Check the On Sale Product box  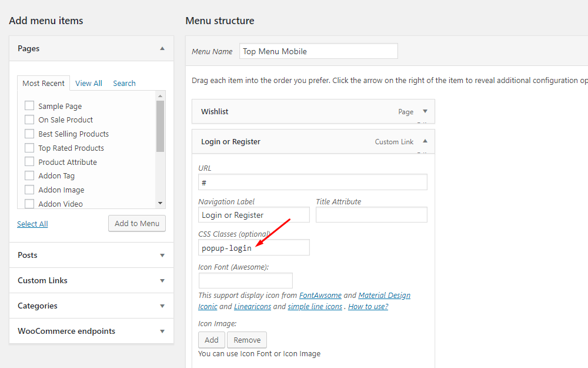tap(29, 120)
